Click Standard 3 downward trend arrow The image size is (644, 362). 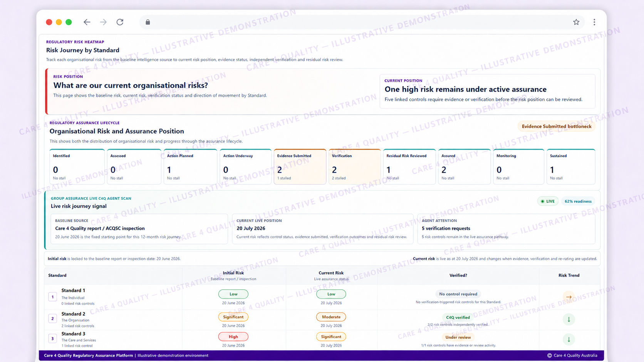(x=569, y=339)
